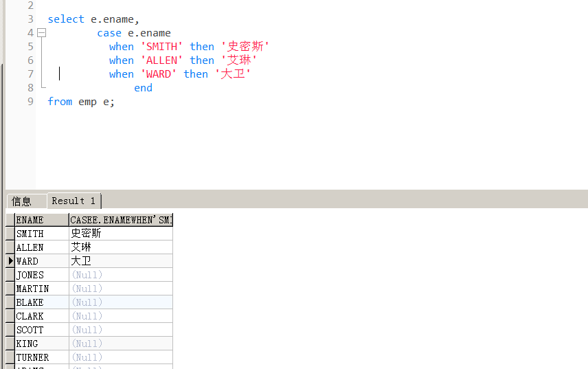Viewport: 588px width, 369px height.
Task: Click the Null cell in CLARK row
Action: click(121, 316)
